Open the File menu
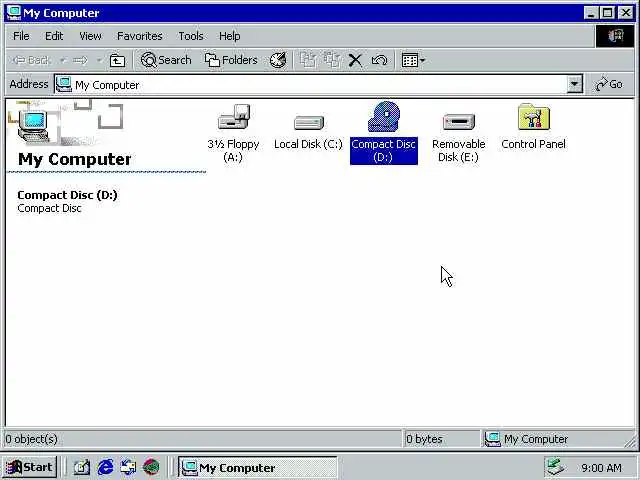 tap(21, 36)
